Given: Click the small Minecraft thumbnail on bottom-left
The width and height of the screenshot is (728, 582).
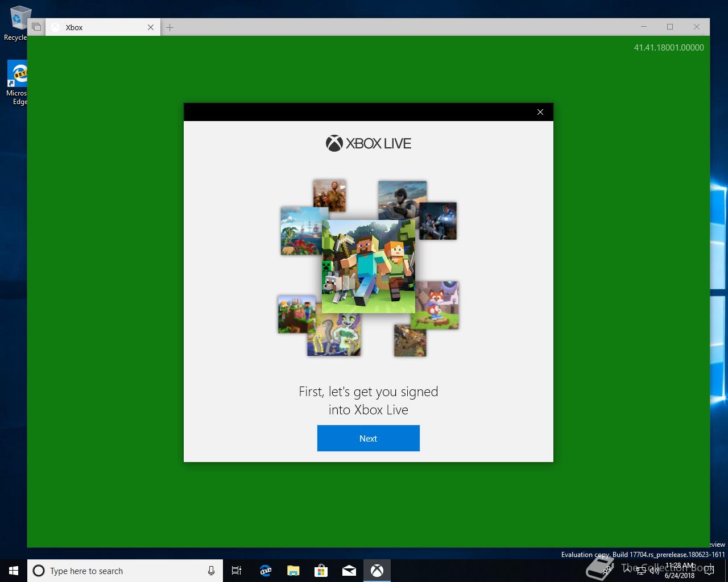Looking at the screenshot, I should (x=296, y=314).
